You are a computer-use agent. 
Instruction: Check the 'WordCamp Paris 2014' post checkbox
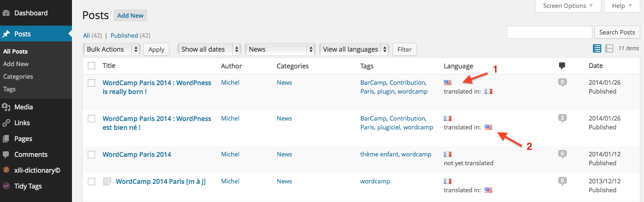pos(91,155)
